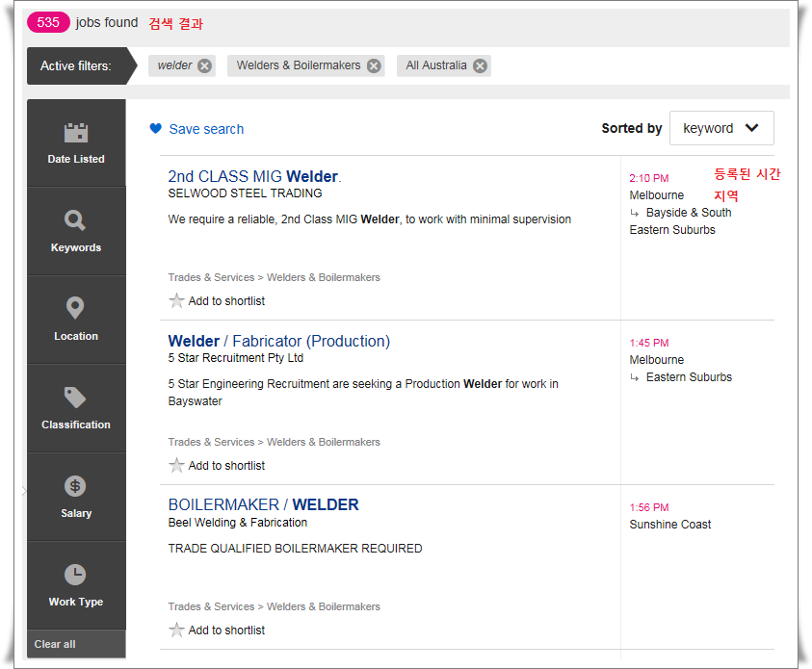
Task: Star the 2nd CLASS MIG Welder job
Action: click(176, 300)
